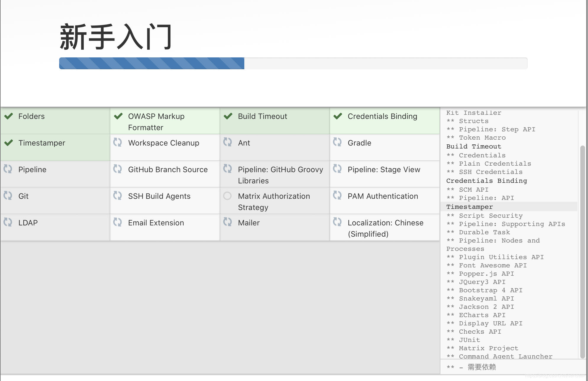Select the Email Extension label

point(156,223)
